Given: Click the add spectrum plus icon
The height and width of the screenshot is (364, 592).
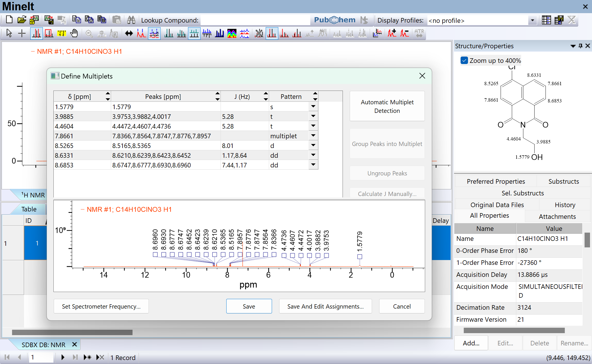Looking at the screenshot, I should (392, 33).
